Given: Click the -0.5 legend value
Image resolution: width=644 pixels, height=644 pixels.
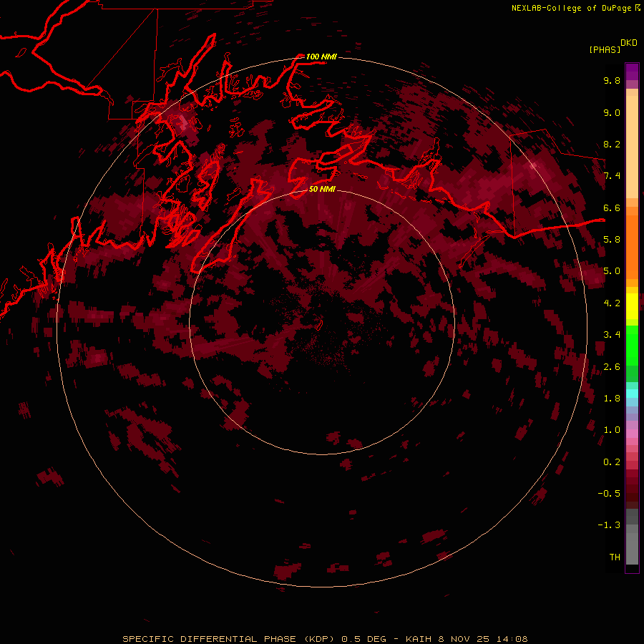Looking at the screenshot, I should (x=609, y=494).
